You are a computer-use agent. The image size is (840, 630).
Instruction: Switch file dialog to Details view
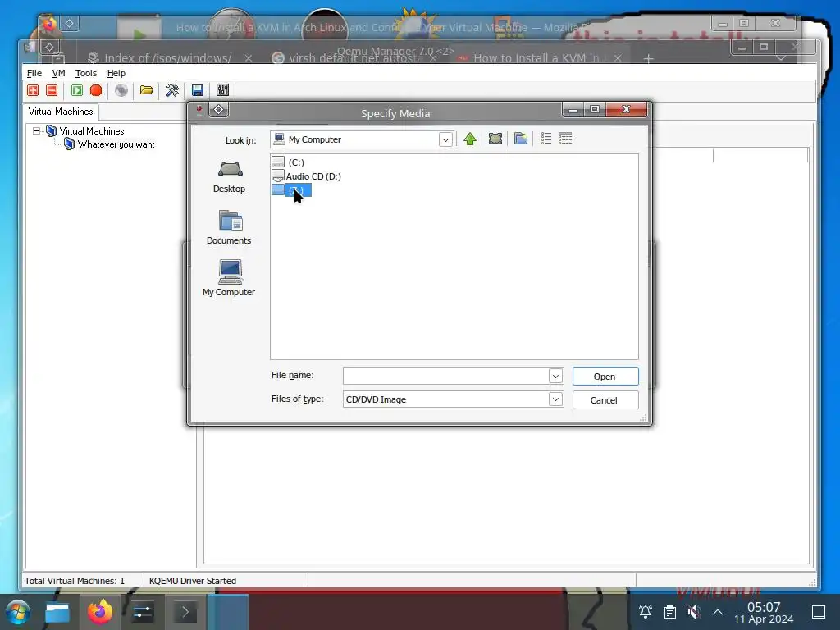click(565, 139)
